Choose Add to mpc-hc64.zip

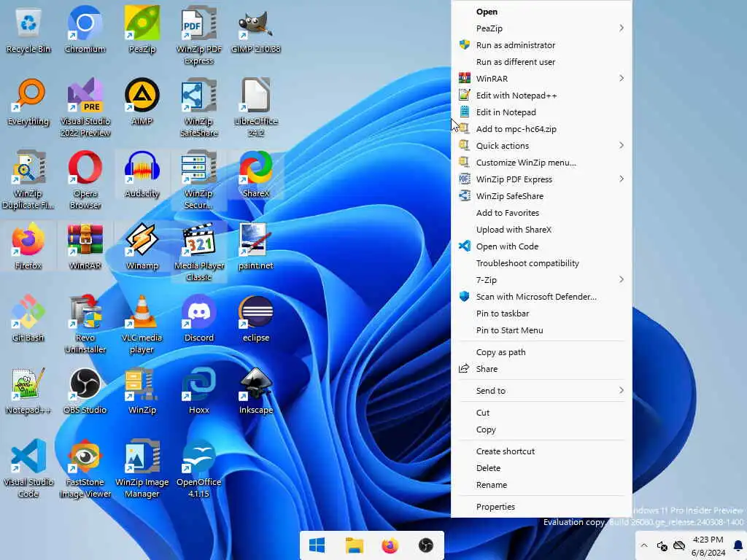[541, 129]
